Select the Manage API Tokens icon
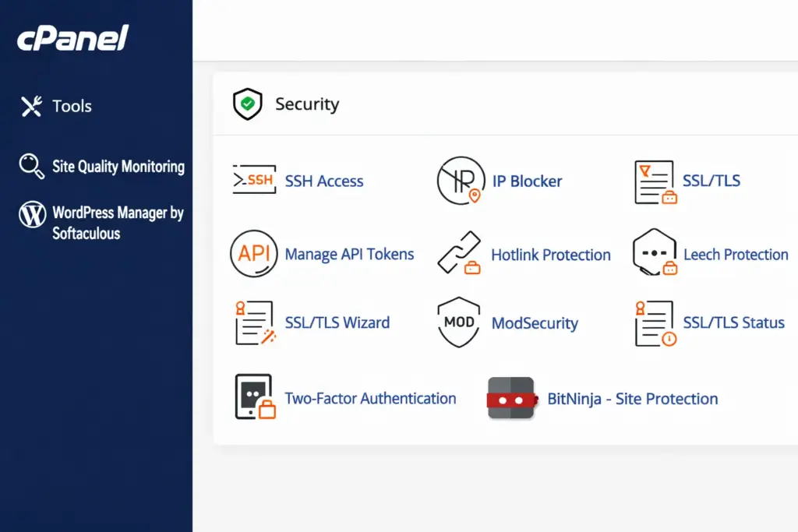This screenshot has width=798, height=532. pos(254,254)
